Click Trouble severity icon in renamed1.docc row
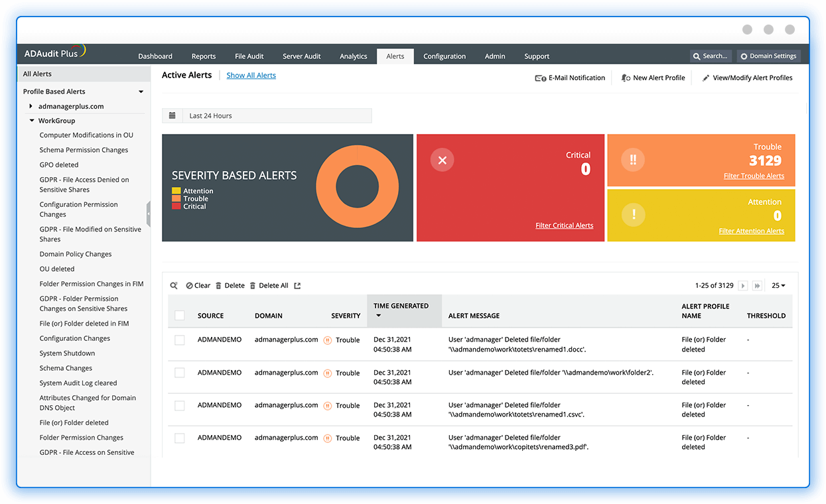826x504 pixels. (327, 340)
